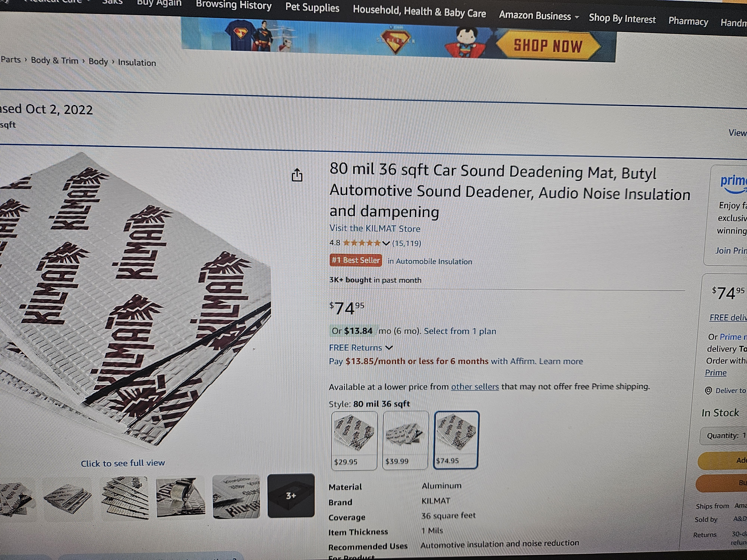The height and width of the screenshot is (560, 747).
Task: Click the #1 Best Seller badge
Action: tap(356, 260)
